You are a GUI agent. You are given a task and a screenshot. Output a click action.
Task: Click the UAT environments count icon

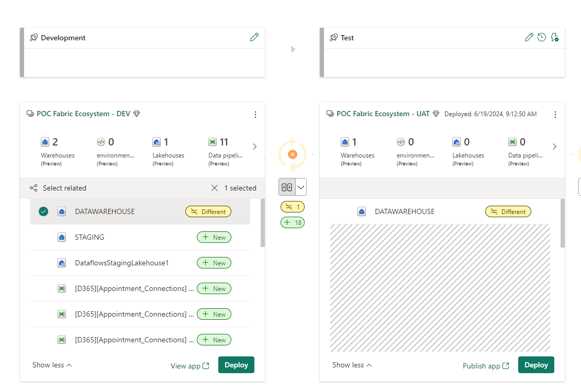click(400, 142)
